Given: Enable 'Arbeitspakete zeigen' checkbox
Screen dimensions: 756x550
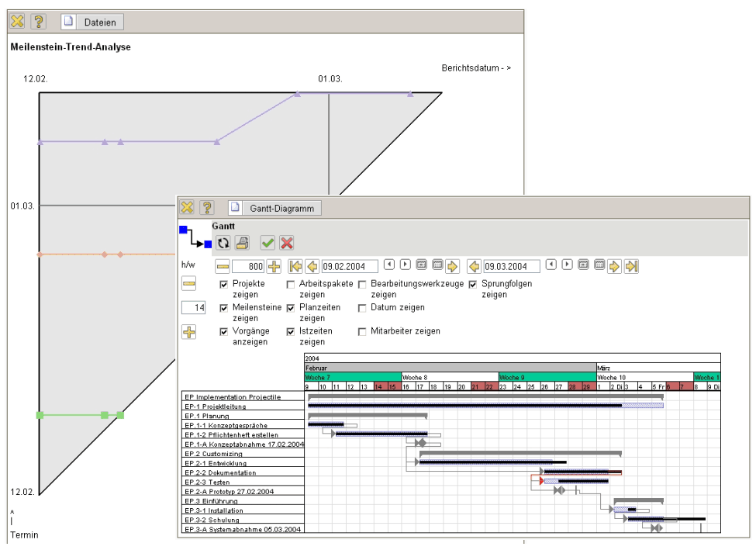Looking at the screenshot, I should point(291,285).
